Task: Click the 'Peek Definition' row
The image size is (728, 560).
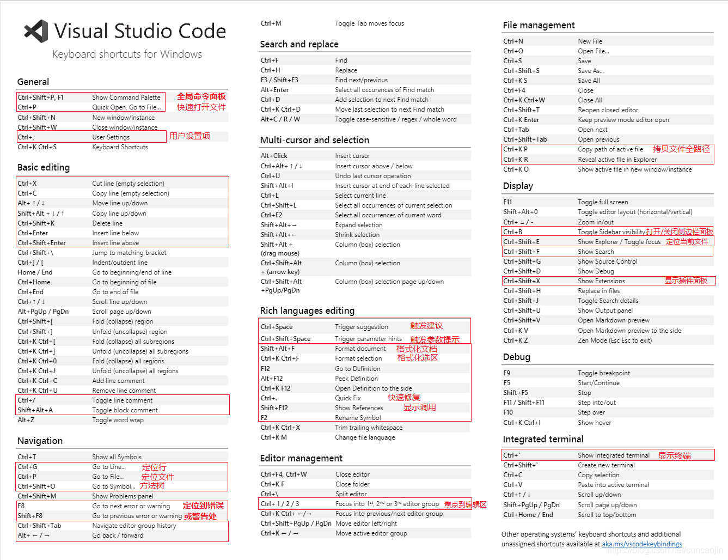Action: pyautogui.click(x=365, y=379)
